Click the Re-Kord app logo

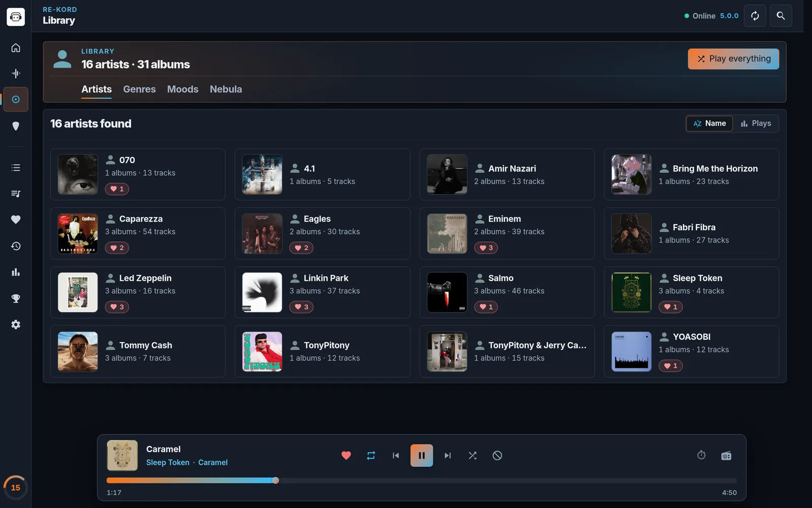point(16,17)
